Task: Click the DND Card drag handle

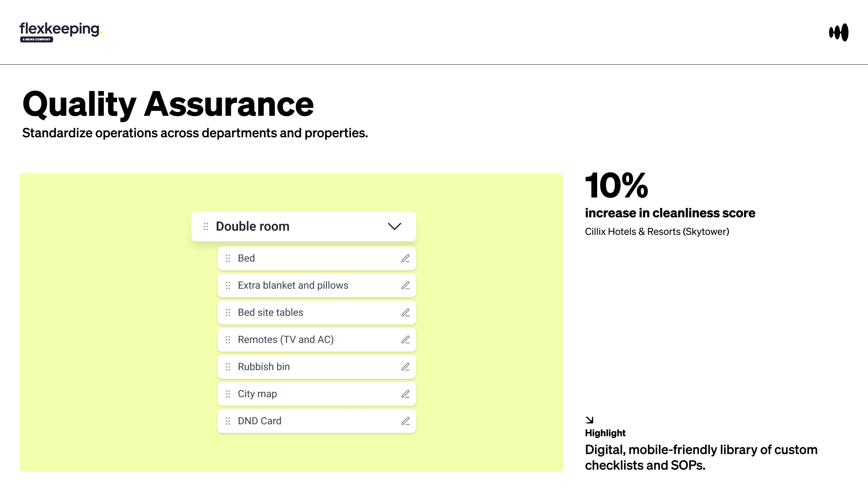Action: point(228,421)
